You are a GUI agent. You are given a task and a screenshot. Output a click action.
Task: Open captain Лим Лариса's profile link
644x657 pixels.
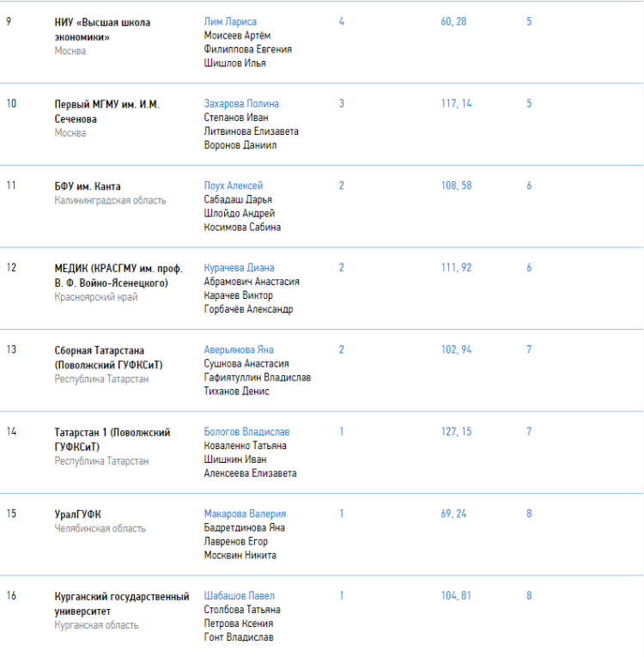(x=230, y=21)
